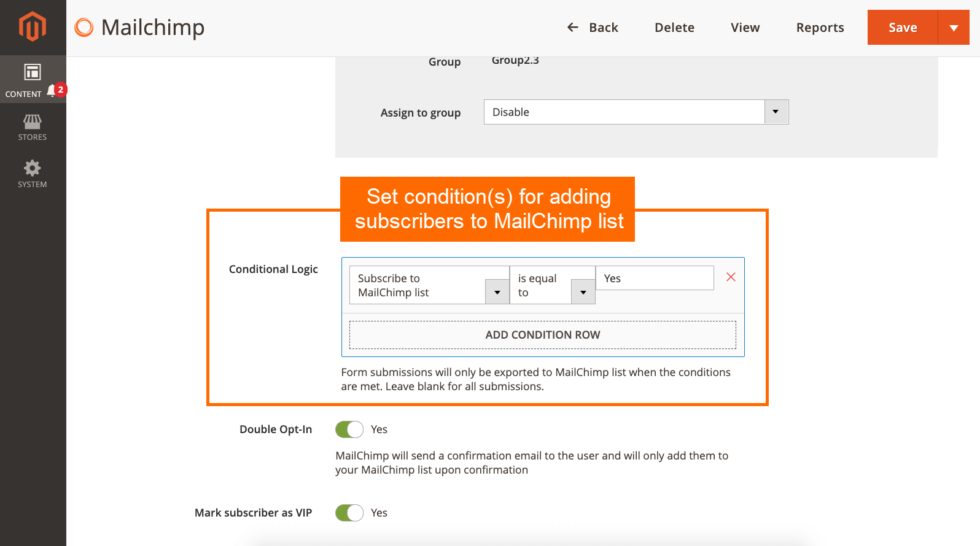The width and height of the screenshot is (980, 546).
Task: Go Back using the arrow button
Action: point(593,28)
